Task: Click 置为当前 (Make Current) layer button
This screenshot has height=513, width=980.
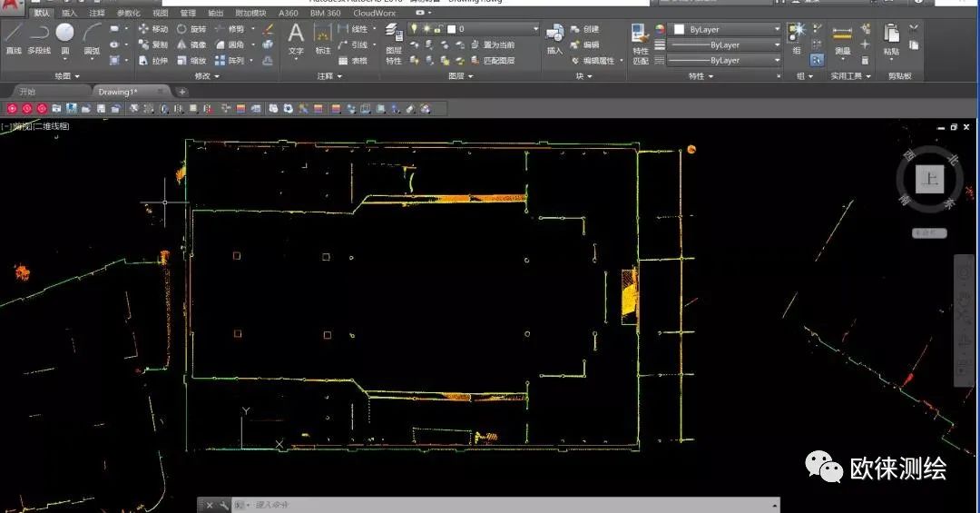Action: point(493,44)
